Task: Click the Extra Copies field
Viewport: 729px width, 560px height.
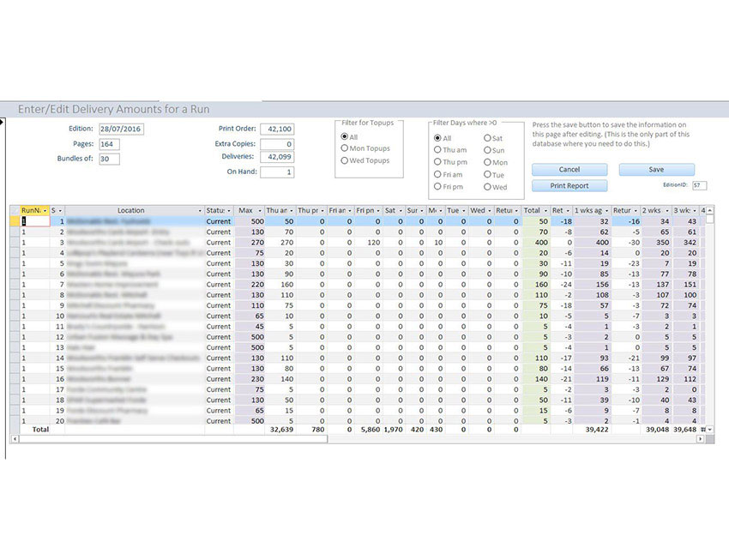Action: pyautogui.click(x=277, y=144)
